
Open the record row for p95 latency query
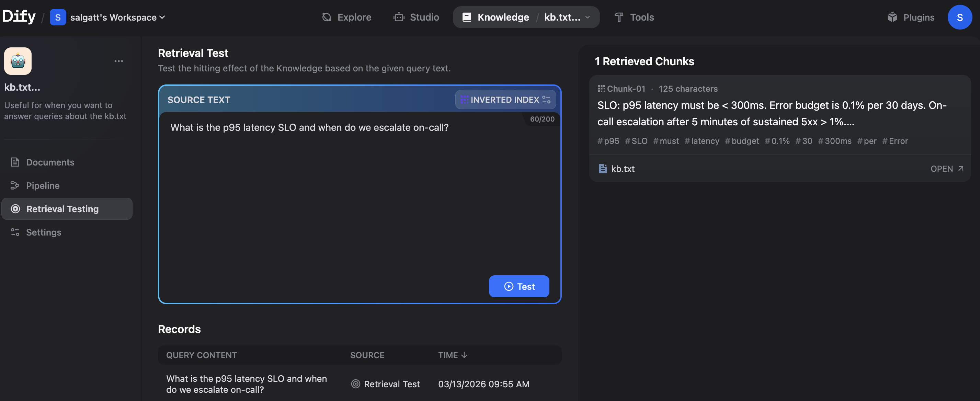(360, 384)
